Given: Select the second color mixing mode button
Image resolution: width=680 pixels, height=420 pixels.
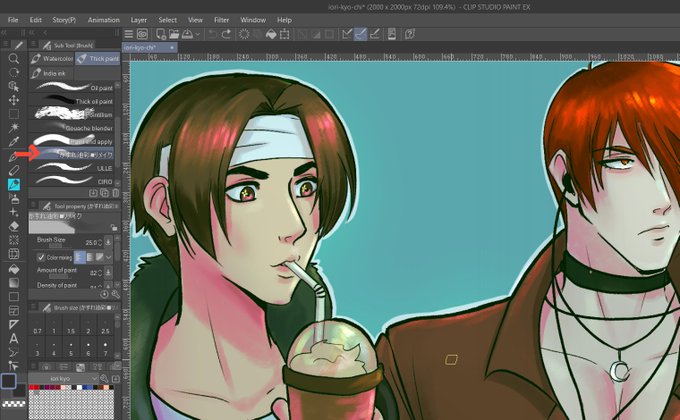Looking at the screenshot, I should coord(89,257).
